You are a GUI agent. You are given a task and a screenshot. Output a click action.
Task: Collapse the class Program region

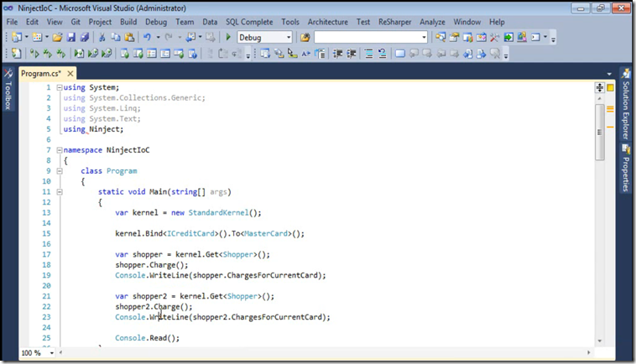[x=60, y=171]
